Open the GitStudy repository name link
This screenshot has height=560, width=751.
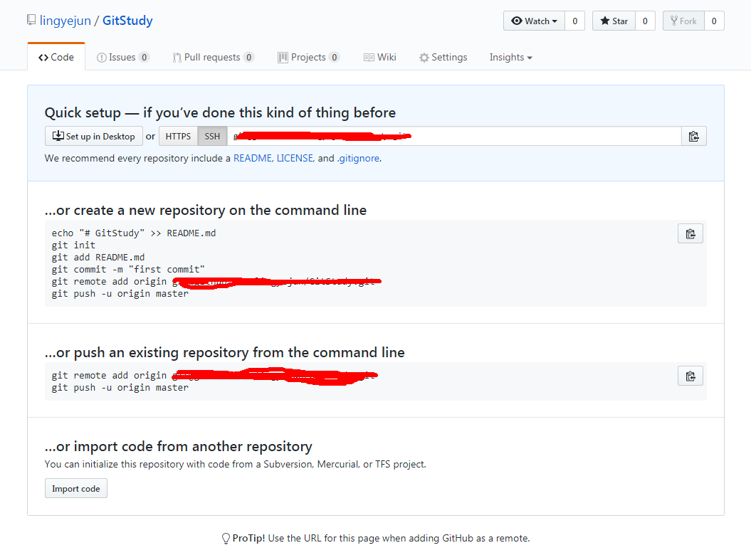127,21
